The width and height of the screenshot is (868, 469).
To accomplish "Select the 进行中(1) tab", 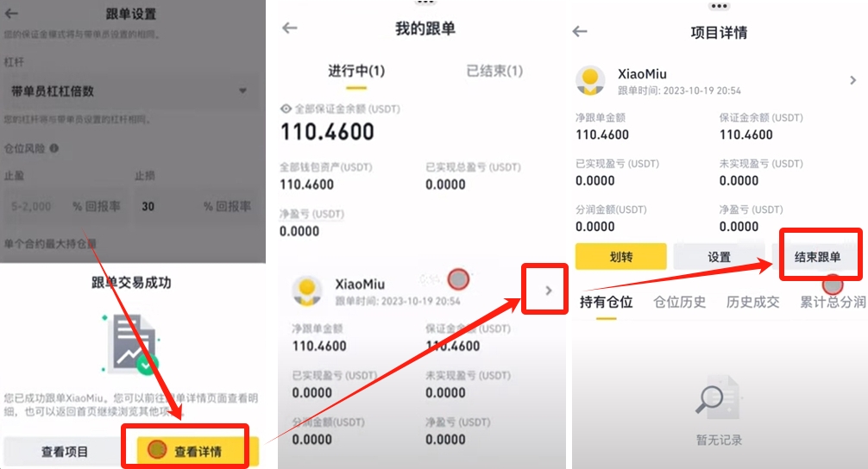I will (x=356, y=71).
